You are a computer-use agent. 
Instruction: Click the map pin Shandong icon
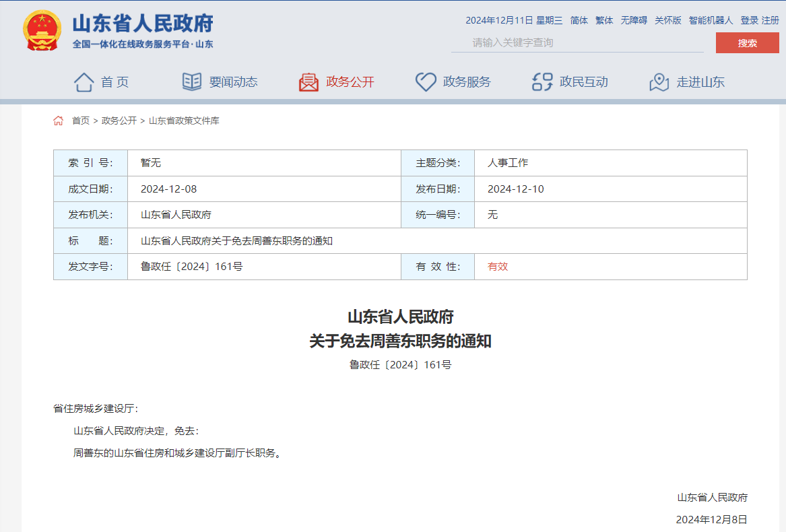tap(659, 82)
